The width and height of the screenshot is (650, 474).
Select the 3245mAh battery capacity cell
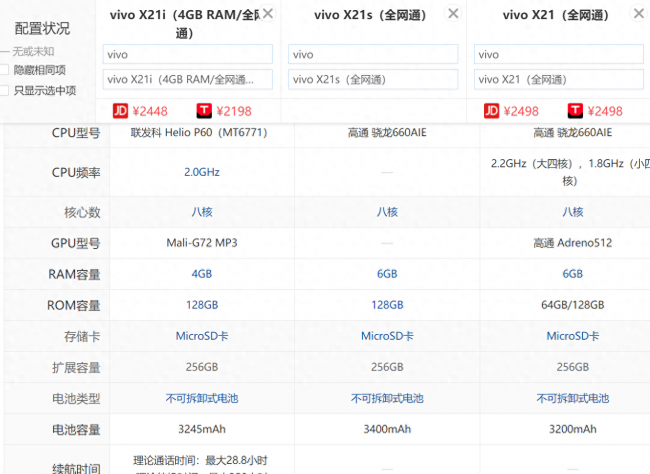click(202, 429)
